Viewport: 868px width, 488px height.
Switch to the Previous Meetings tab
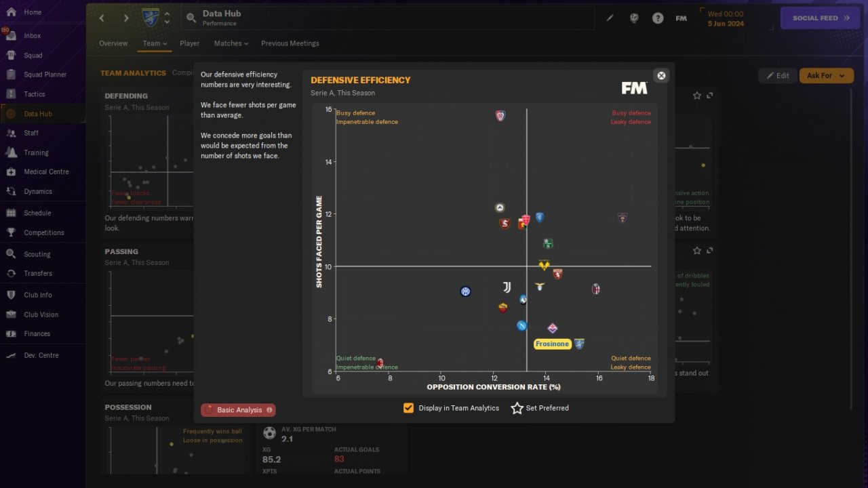point(290,43)
